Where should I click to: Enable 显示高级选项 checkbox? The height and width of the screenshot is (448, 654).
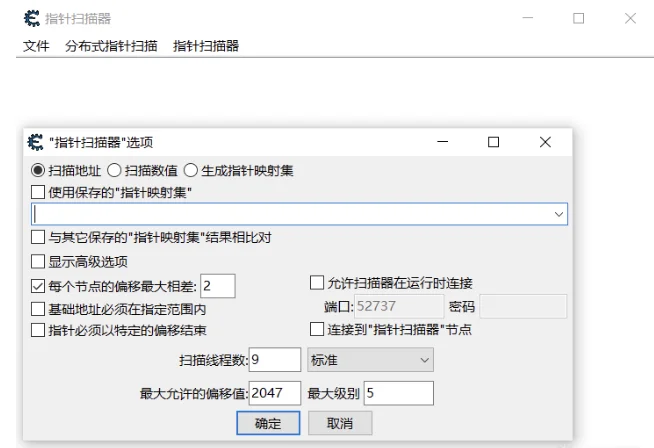coord(38,262)
